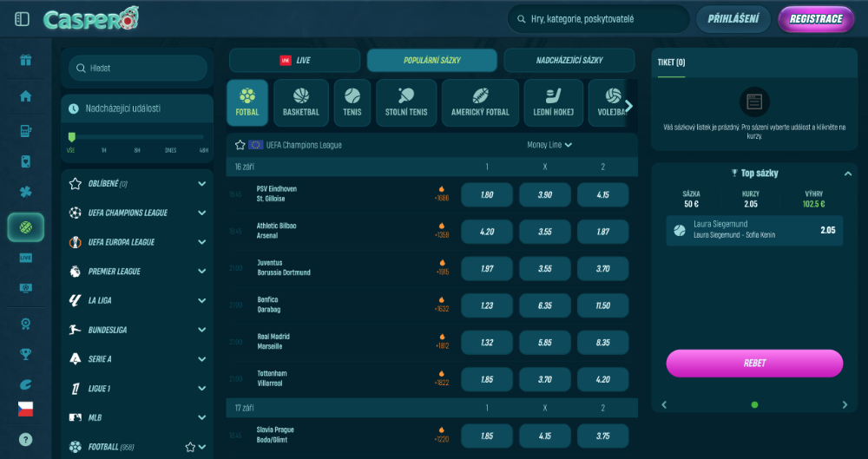
Task: Switch to the LIVE tab
Action: tap(294, 60)
